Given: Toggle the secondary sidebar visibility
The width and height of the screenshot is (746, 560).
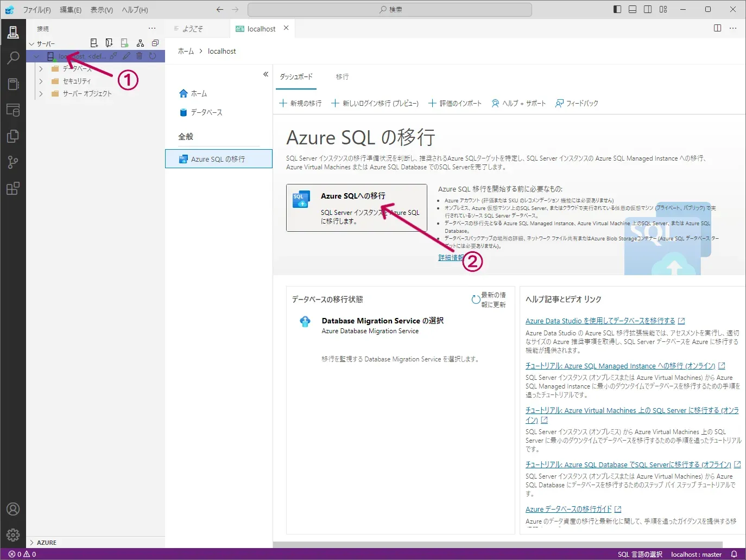Looking at the screenshot, I should point(648,9).
